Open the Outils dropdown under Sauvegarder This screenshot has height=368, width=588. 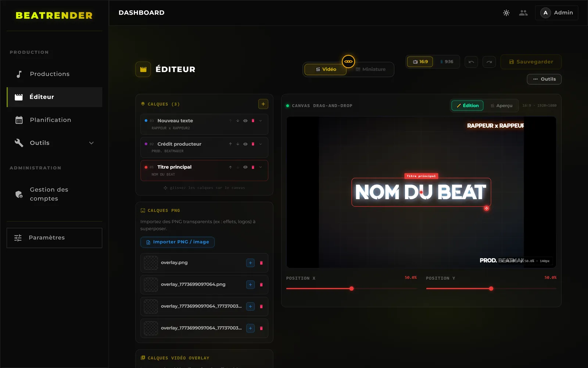544,79
